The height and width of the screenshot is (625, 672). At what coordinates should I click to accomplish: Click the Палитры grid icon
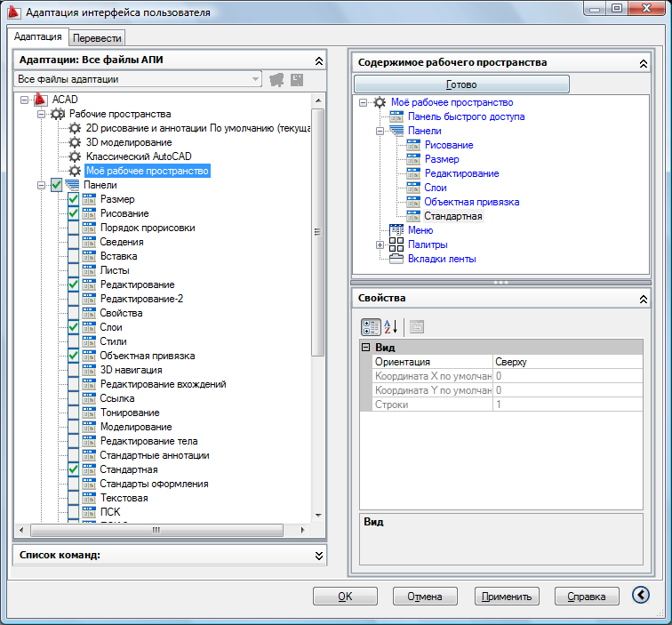point(396,244)
